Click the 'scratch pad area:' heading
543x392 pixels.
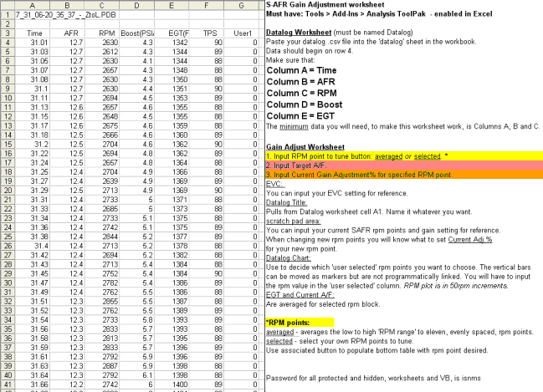294,221
